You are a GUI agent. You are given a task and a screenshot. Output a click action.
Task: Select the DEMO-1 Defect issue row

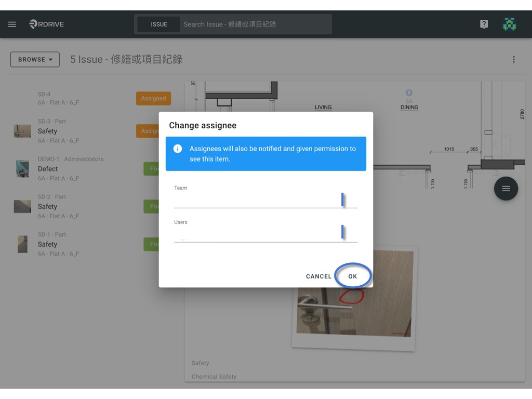click(92, 169)
